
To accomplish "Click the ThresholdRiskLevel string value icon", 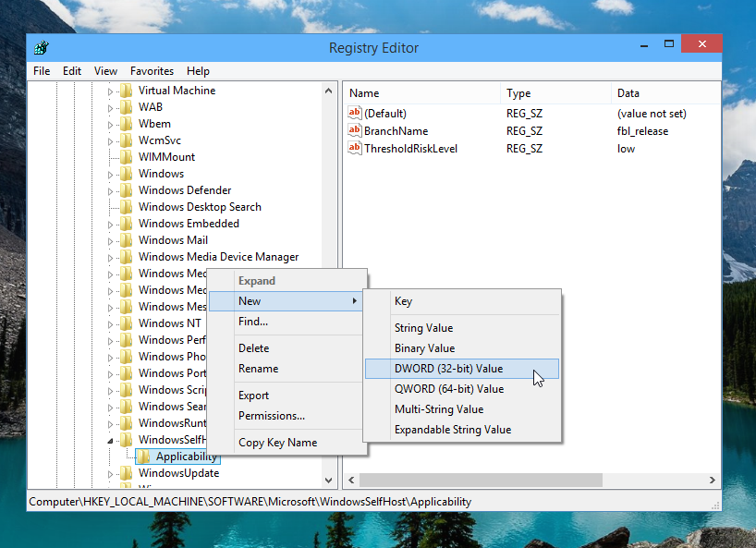I will (x=354, y=148).
